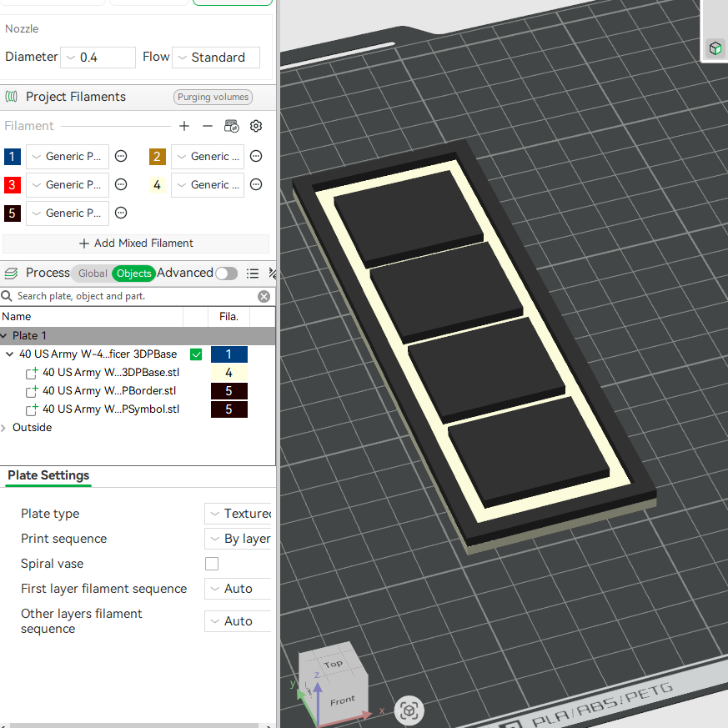Screen dimensions: 728x728
Task: Switch Process view to Objects
Action: (x=133, y=274)
